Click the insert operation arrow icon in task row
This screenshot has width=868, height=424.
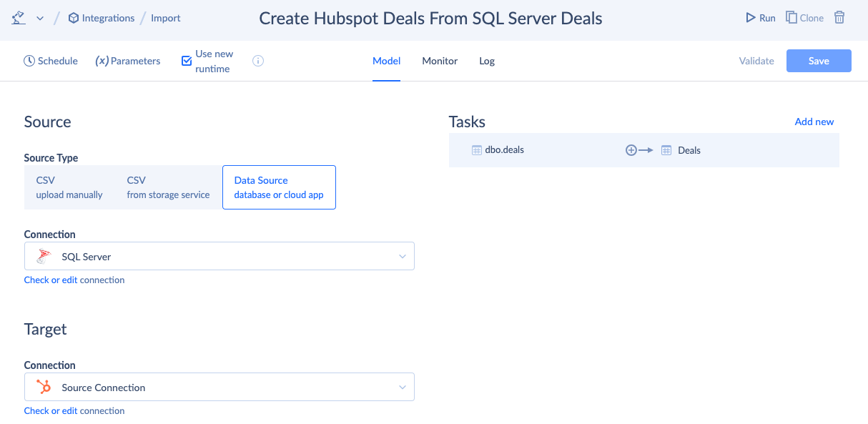(639, 150)
